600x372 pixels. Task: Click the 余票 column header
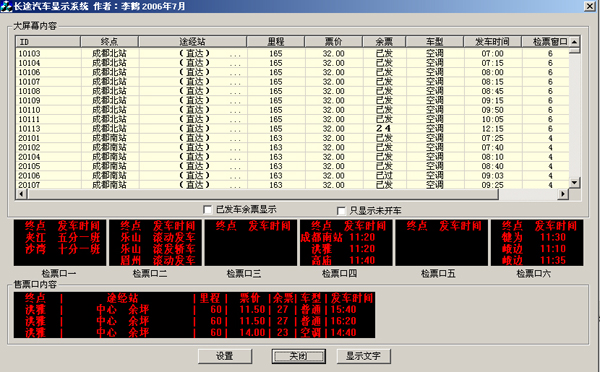[384, 41]
